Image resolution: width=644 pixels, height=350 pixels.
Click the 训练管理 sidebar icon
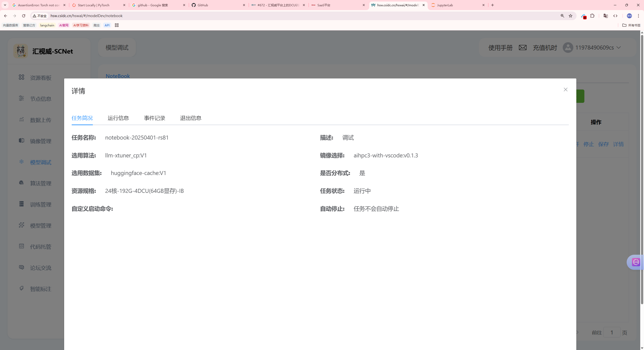(21, 204)
